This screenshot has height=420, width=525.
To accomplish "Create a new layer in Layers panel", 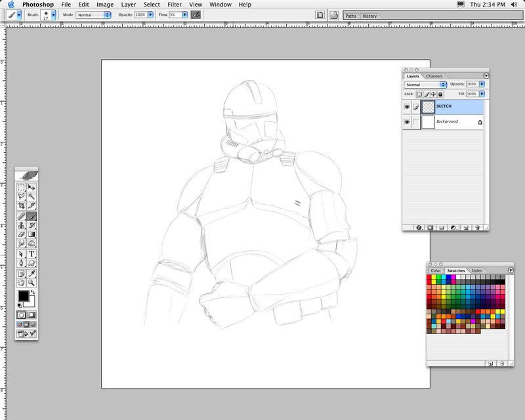I will pyautogui.click(x=466, y=228).
